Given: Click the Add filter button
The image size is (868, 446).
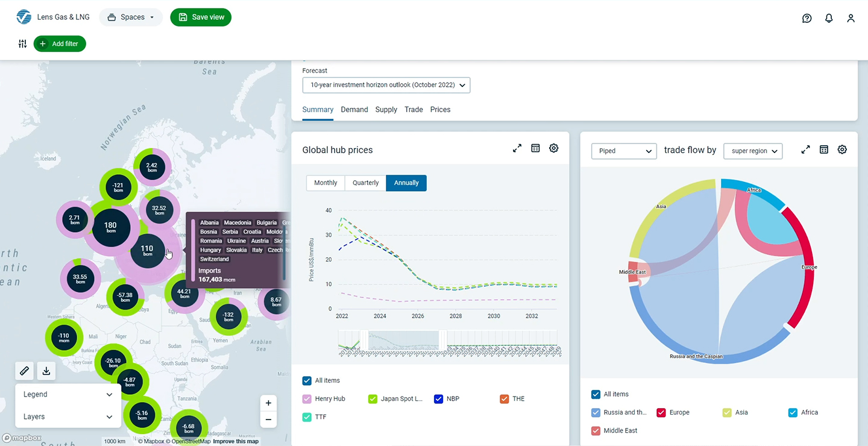Looking at the screenshot, I should [x=60, y=43].
